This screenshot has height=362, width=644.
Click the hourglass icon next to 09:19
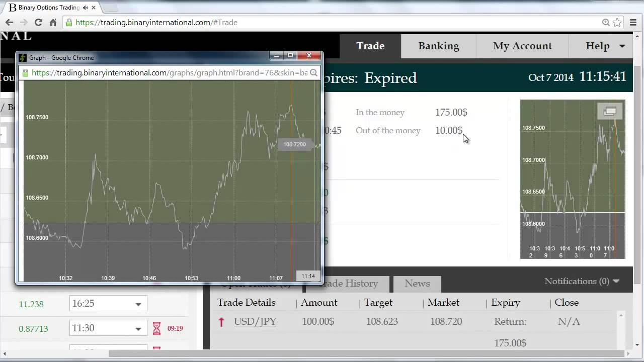(x=156, y=328)
